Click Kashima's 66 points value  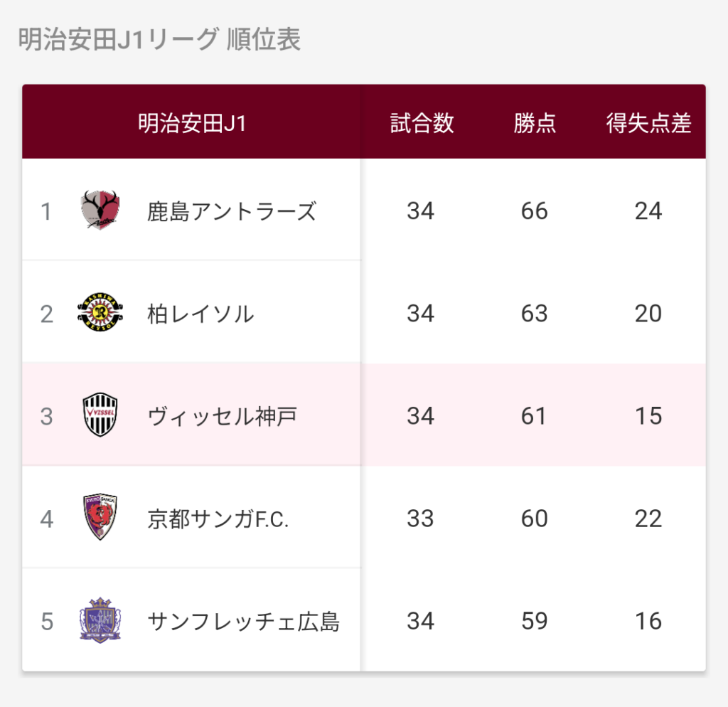[535, 211]
